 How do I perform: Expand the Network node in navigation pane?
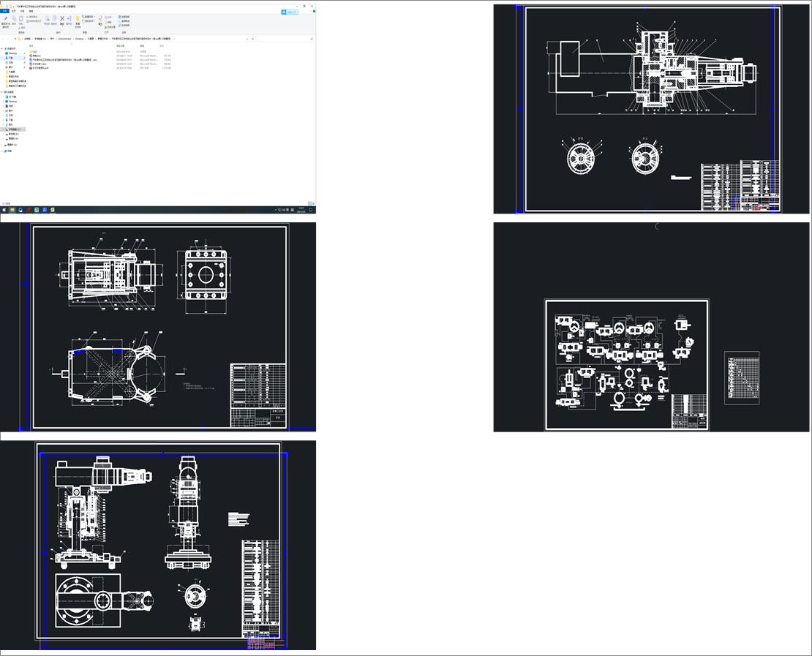coord(2,151)
